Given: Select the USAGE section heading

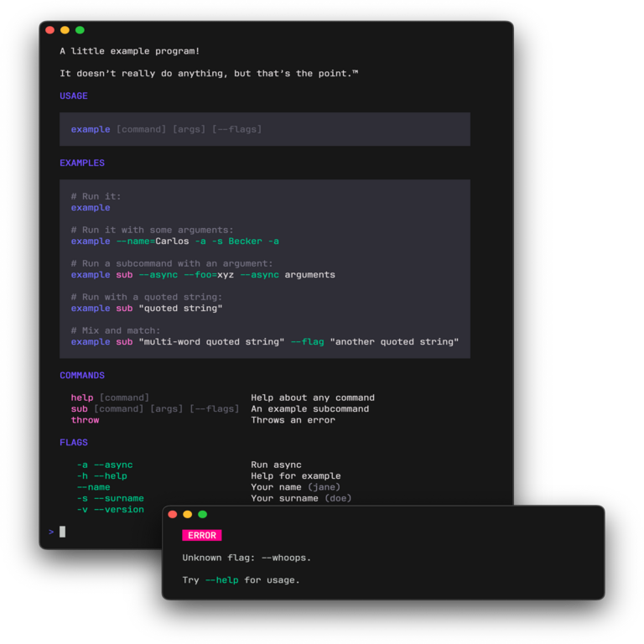Looking at the screenshot, I should point(74,96).
